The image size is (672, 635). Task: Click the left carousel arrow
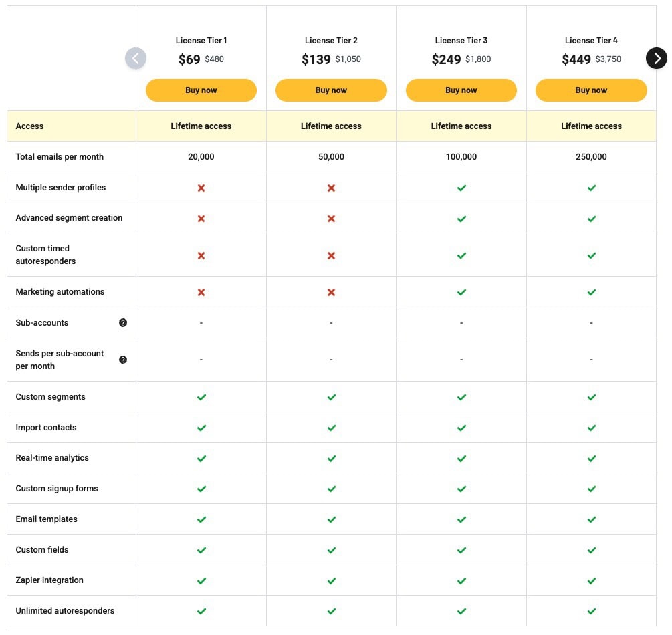click(136, 58)
